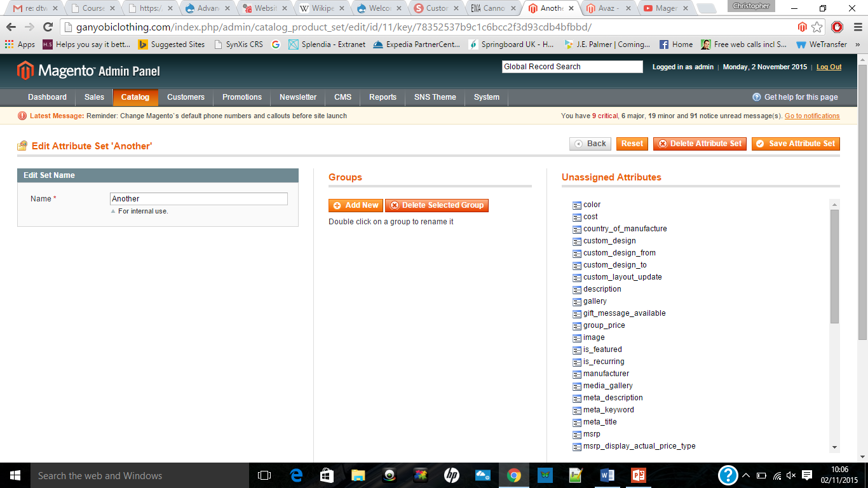Click the Magento extension icon in address bar
The height and width of the screenshot is (488, 868).
point(802,27)
